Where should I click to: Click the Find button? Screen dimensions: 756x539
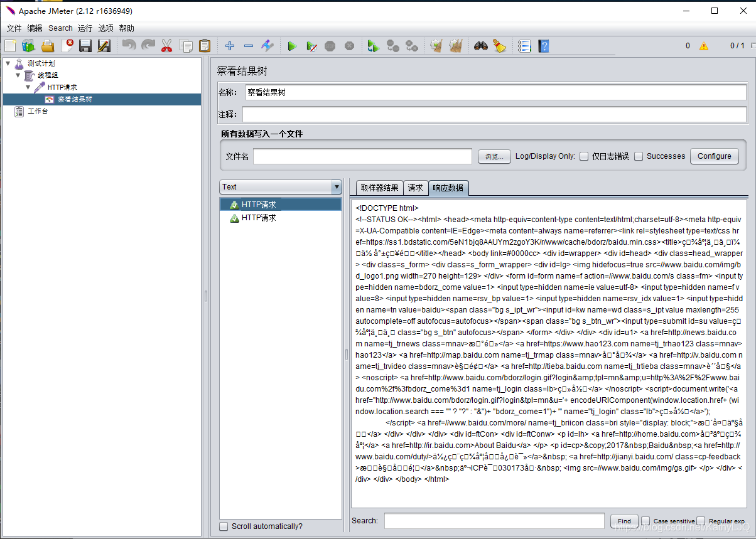pyautogui.click(x=624, y=521)
